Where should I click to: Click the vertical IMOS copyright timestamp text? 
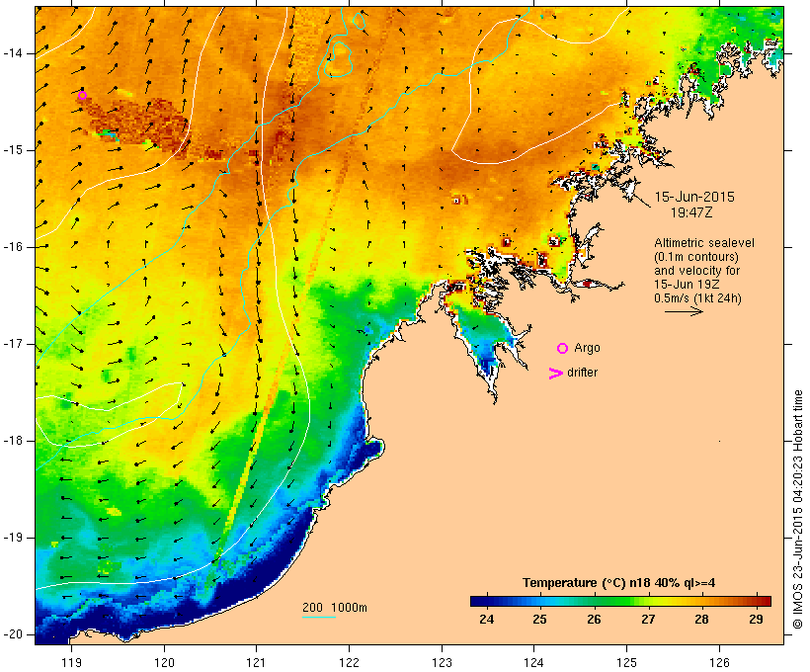click(x=797, y=509)
